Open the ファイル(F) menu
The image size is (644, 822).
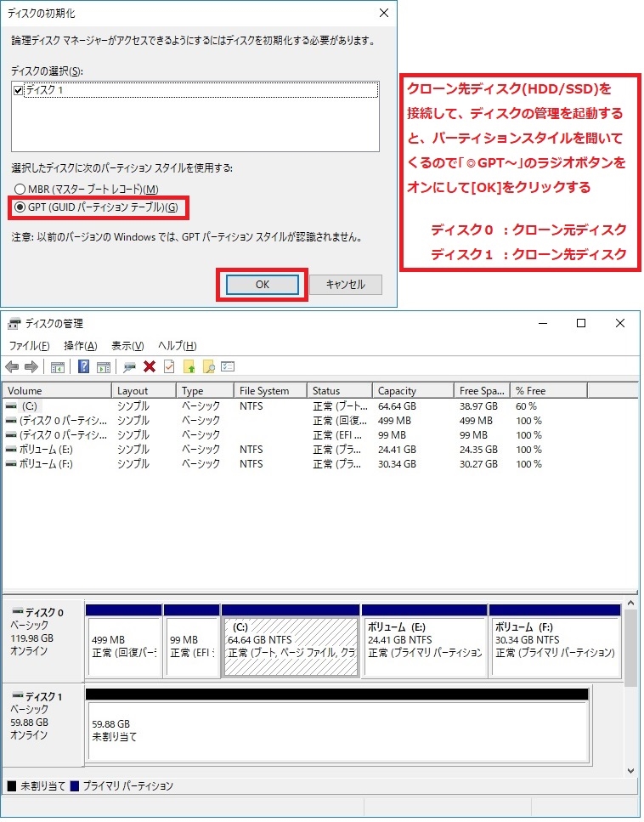pyautogui.click(x=29, y=345)
